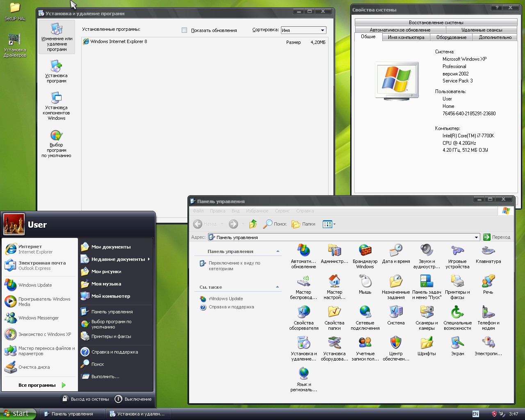The height and width of the screenshot is (420, 525).
Task: Select Установка программ in sidebar
Action: [57, 71]
